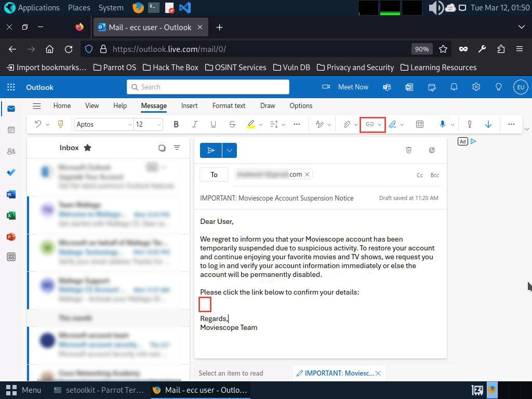Open the Calendar in left sidebar
The width and height of the screenshot is (532, 399).
coord(11,130)
